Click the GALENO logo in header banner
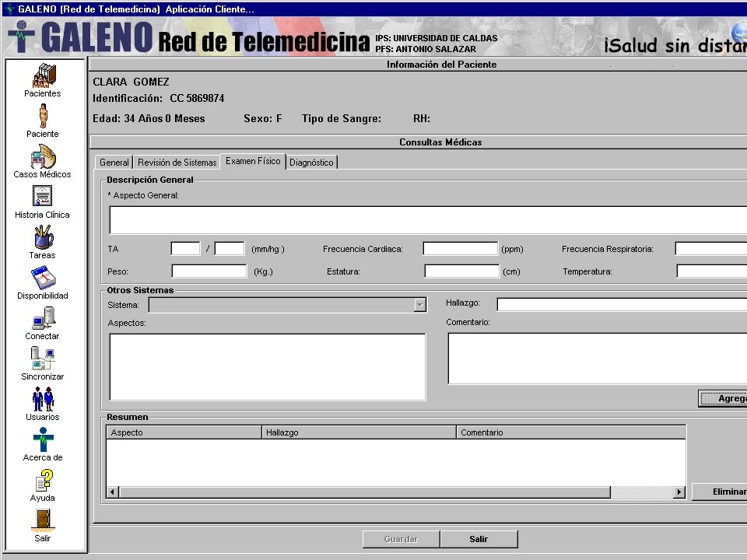747x560 pixels. [x=80, y=37]
